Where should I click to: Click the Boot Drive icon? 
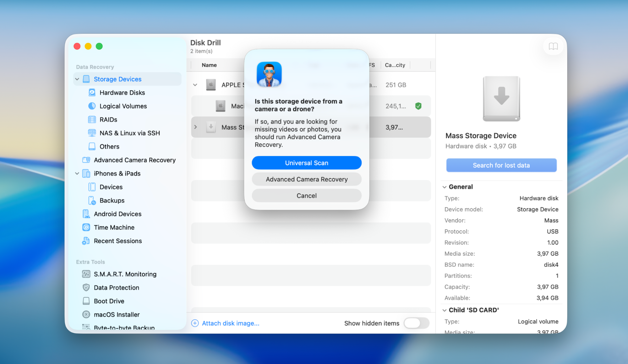86,301
